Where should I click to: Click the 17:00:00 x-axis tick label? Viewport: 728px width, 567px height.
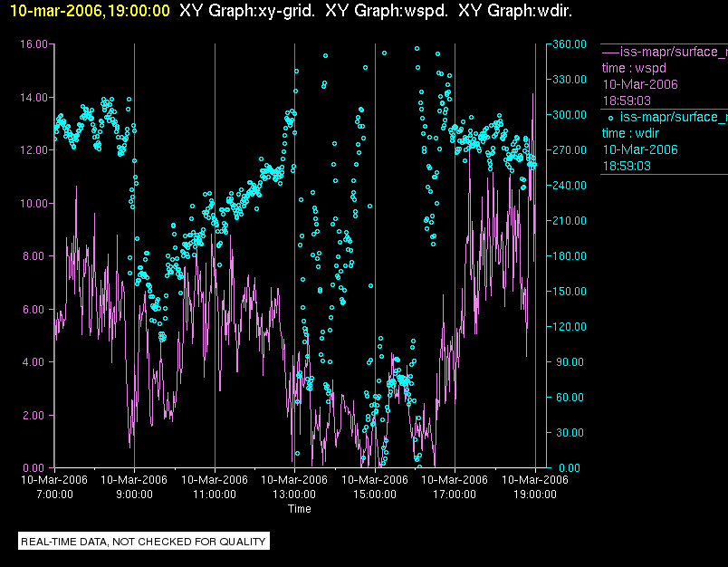click(455, 495)
